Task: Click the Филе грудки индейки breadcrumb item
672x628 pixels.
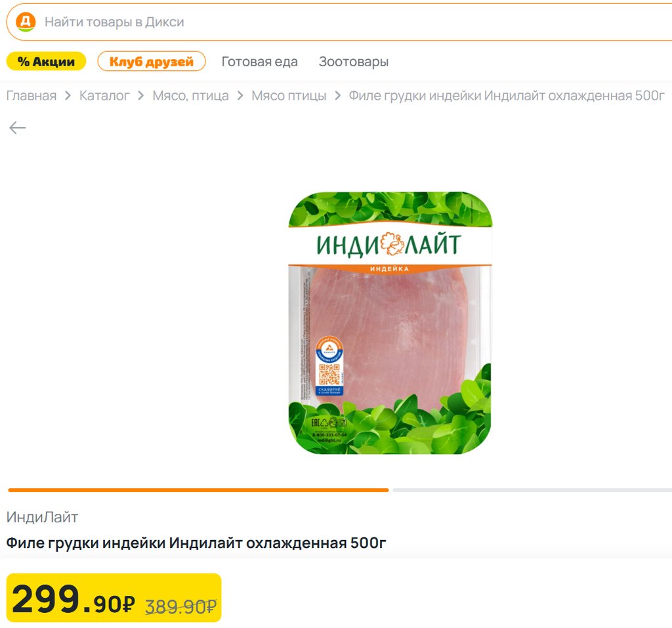Action: point(507,96)
